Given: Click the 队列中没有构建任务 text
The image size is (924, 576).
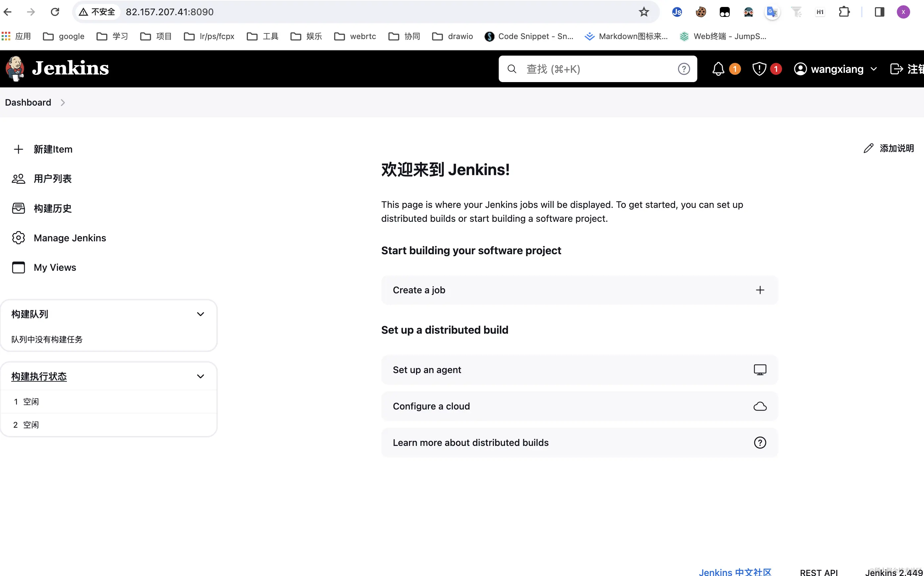Looking at the screenshot, I should pyautogui.click(x=47, y=339).
